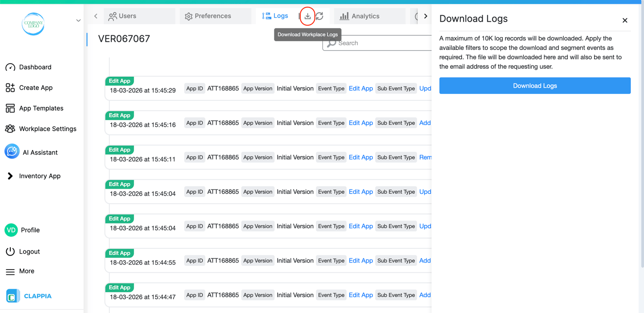
Task: Click the Edit App badge at 15:44:47
Action: click(x=120, y=288)
